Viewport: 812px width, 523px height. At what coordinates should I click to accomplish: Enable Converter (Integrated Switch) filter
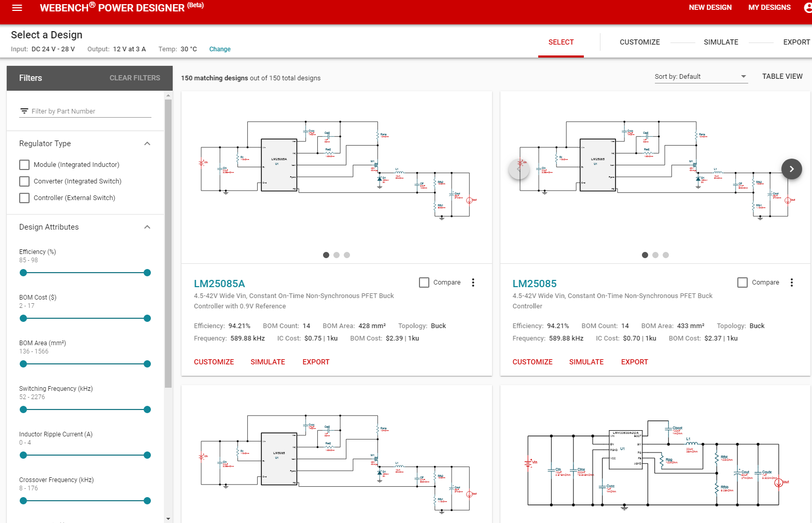24,181
